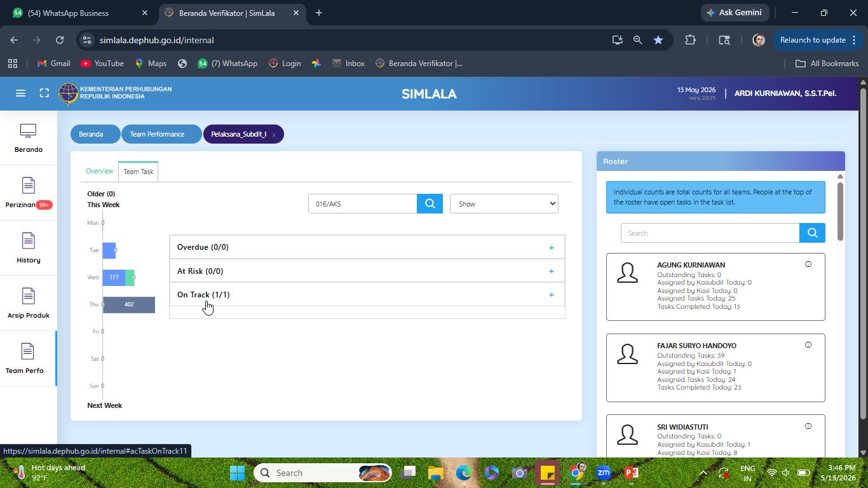This screenshot has height=488, width=868.
Task: Click info icon on Fajar Suryo Handoyo card
Action: (x=808, y=345)
